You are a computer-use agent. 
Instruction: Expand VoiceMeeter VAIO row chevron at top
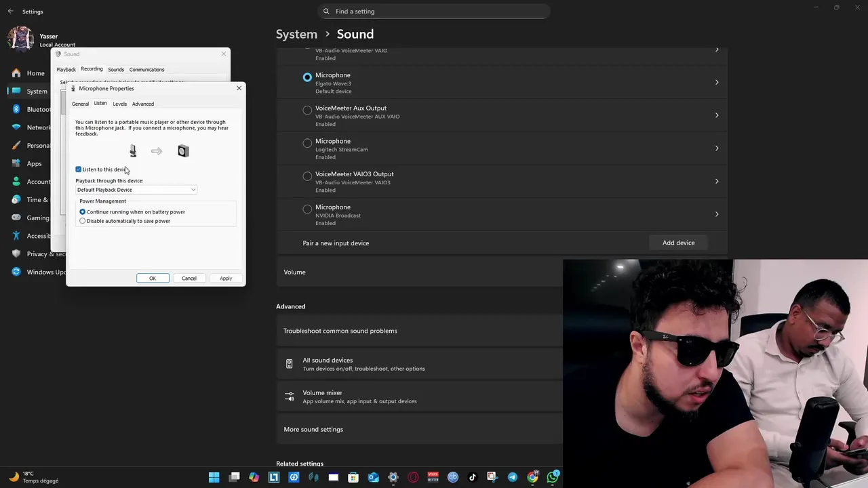(717, 50)
